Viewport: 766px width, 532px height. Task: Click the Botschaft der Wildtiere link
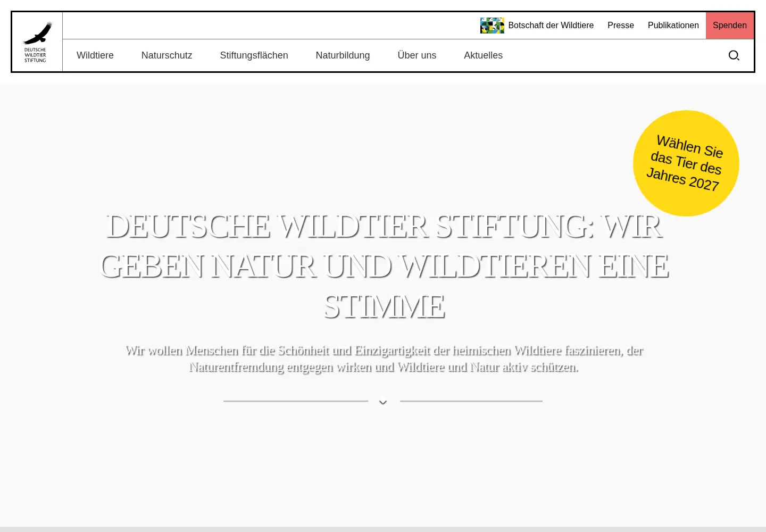551,26
